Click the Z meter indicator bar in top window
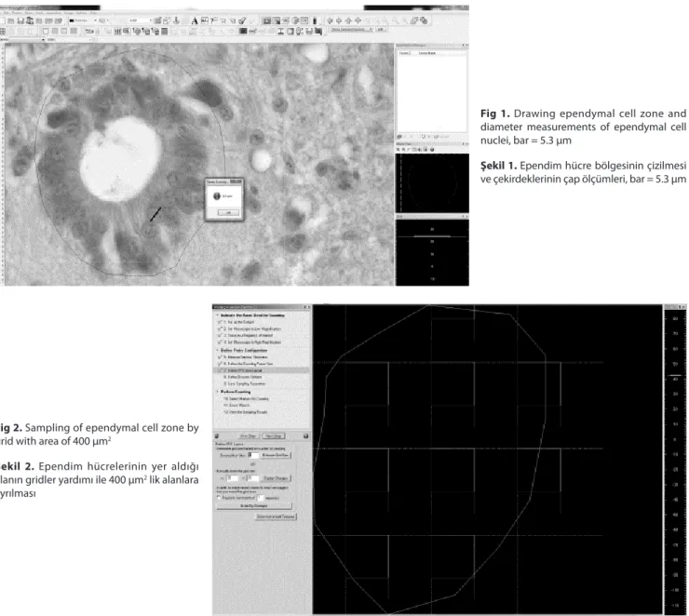 coord(432,236)
